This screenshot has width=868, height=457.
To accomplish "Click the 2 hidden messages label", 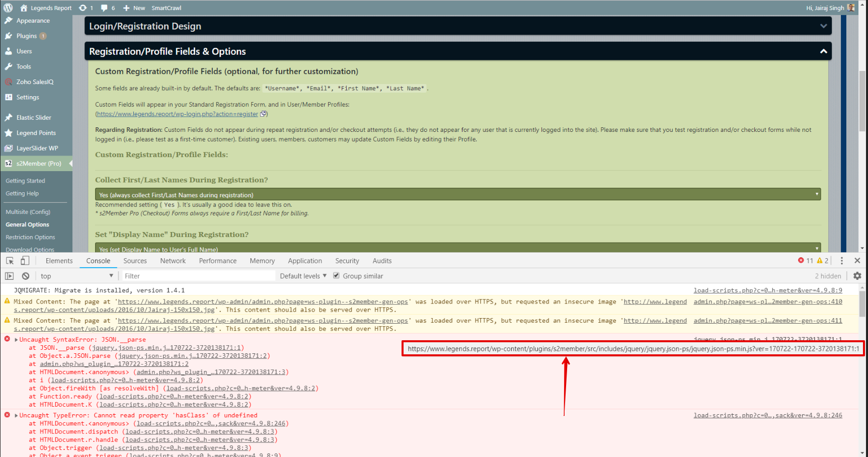I will [x=828, y=276].
